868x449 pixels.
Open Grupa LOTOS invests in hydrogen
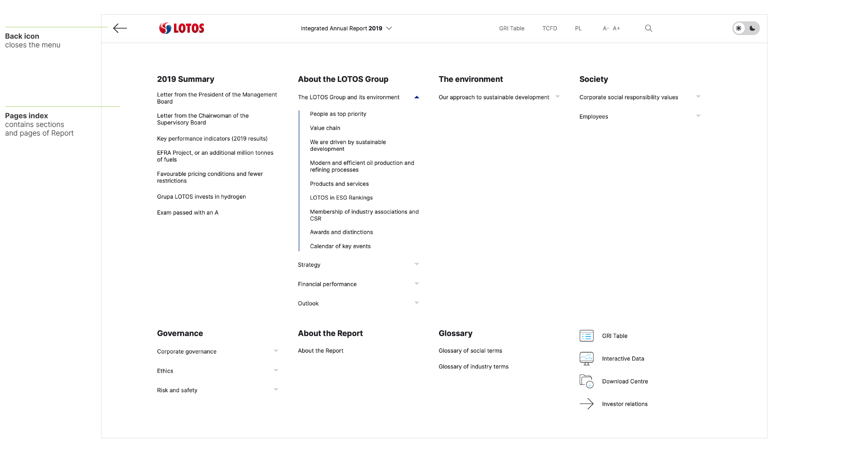tap(201, 197)
